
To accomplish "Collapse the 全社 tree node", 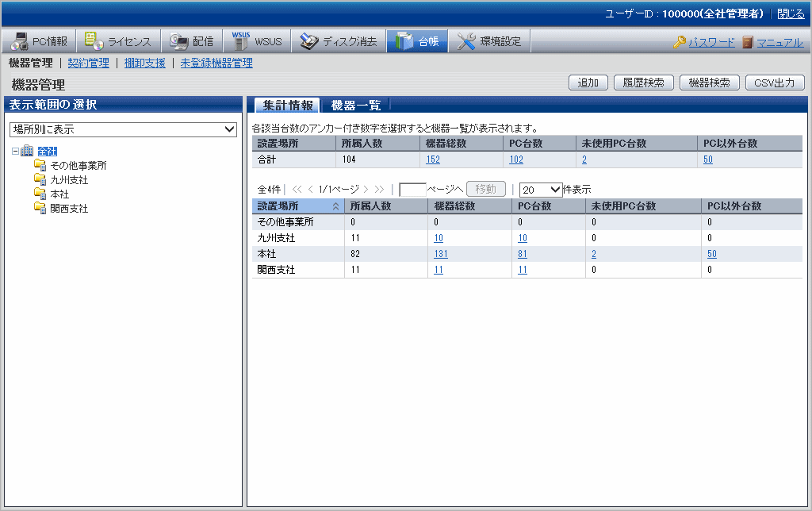I will point(16,152).
